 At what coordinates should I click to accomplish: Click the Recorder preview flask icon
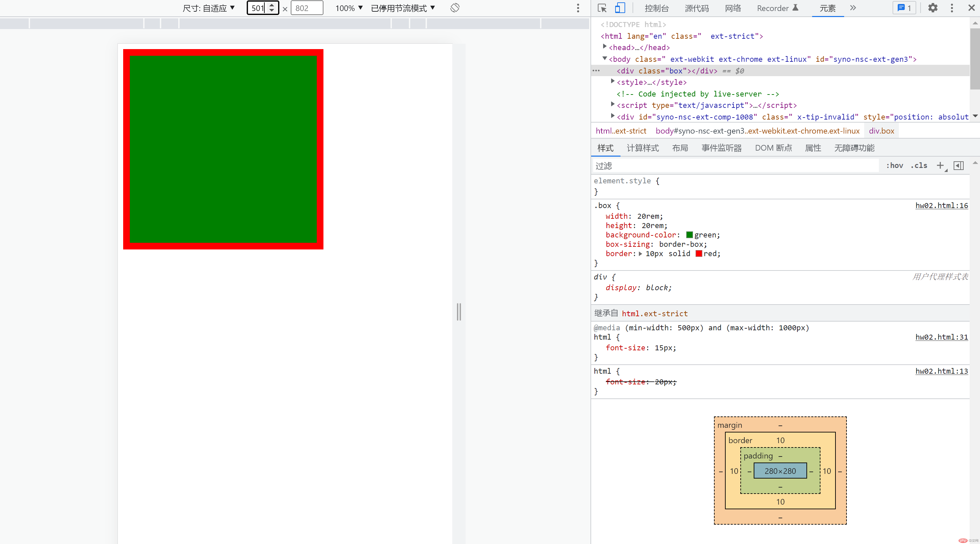click(795, 8)
